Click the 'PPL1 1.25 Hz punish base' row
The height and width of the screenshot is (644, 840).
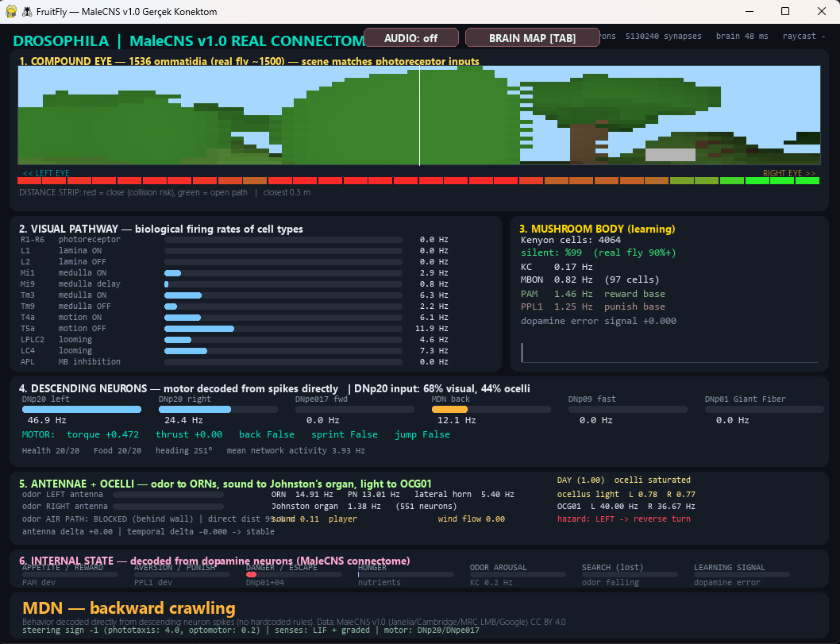pos(593,307)
